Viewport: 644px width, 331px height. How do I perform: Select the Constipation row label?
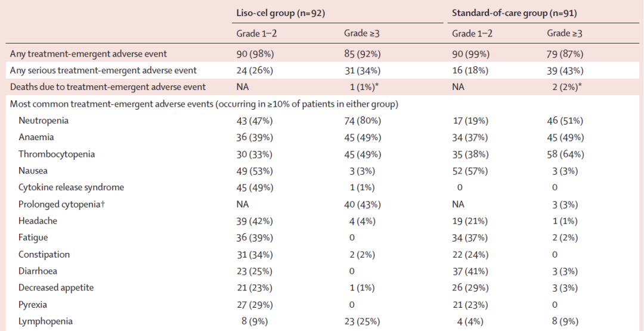point(44,254)
